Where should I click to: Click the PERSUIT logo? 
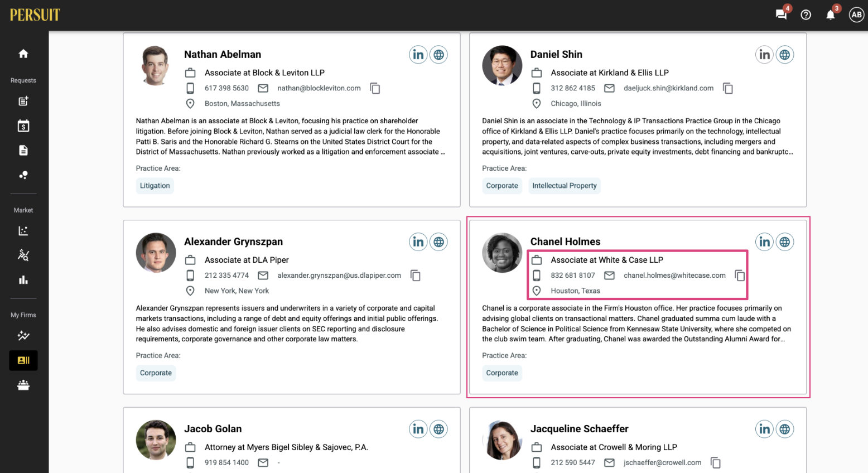click(x=35, y=15)
